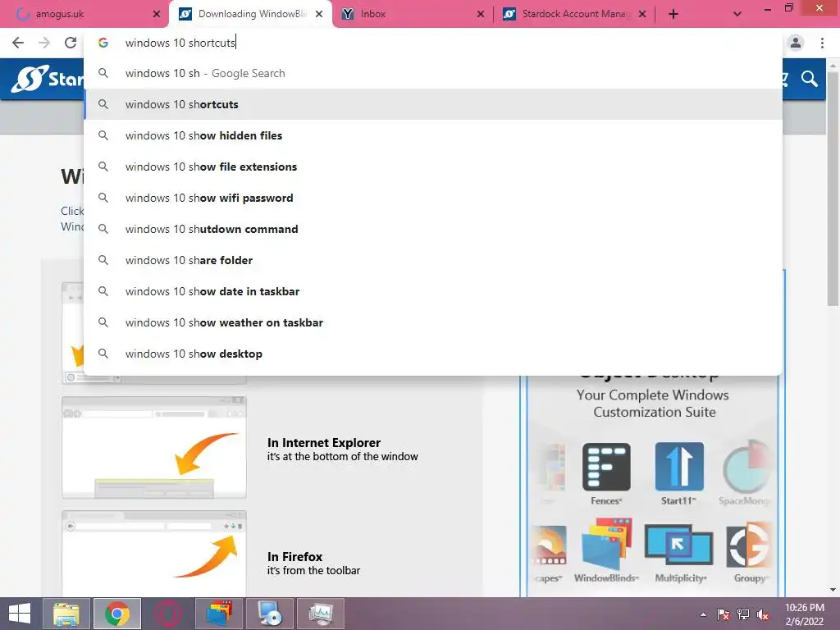
Task: Open the Chrome profile avatar icon
Action: point(796,43)
